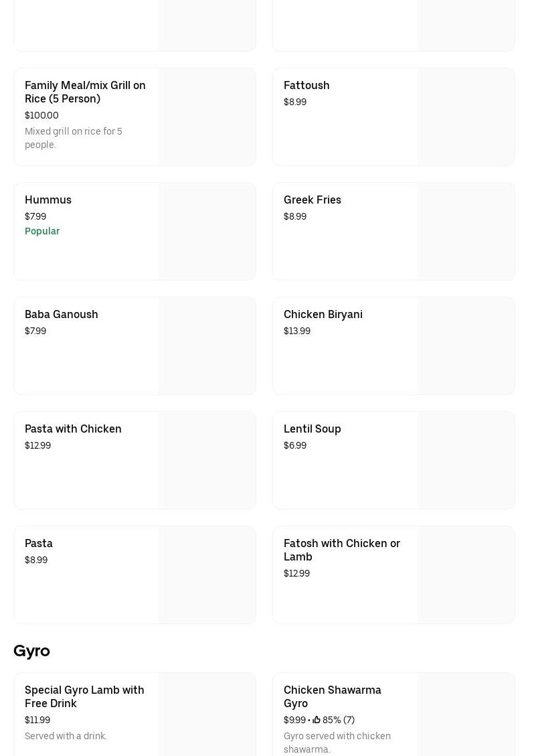Open Special Gyro Lamb with Free Drink
This screenshot has height=756, width=538.
pyautogui.click(x=84, y=696)
